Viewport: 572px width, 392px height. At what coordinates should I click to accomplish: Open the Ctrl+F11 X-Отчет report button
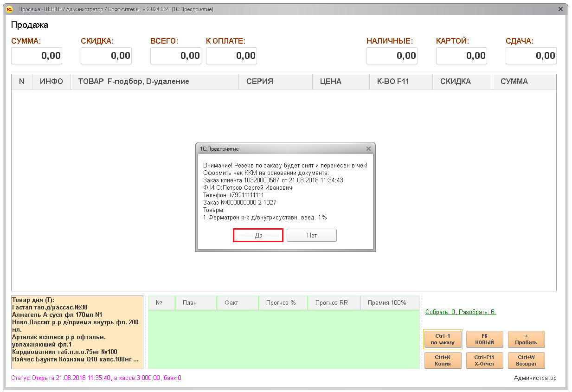(484, 360)
